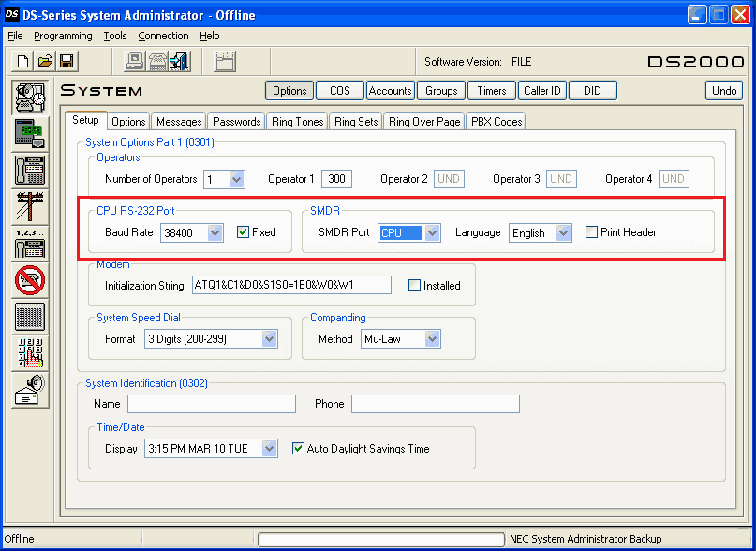This screenshot has width=756, height=551.
Task: Open the Help menu
Action: [210, 36]
